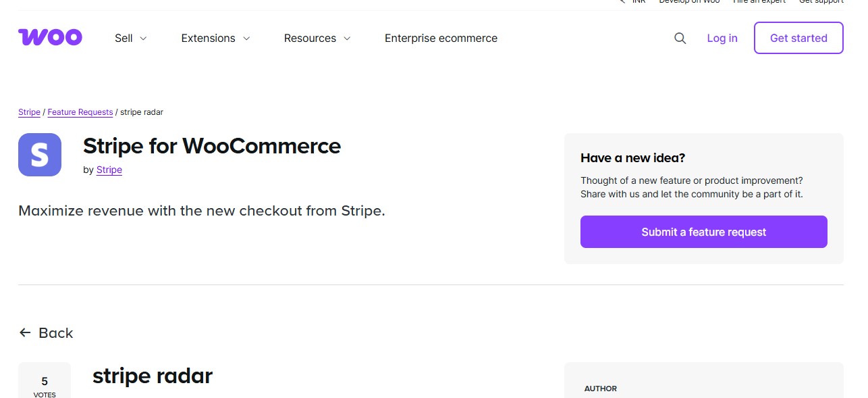The width and height of the screenshot is (868, 398).
Task: Open the Log in link
Action: [x=722, y=38]
